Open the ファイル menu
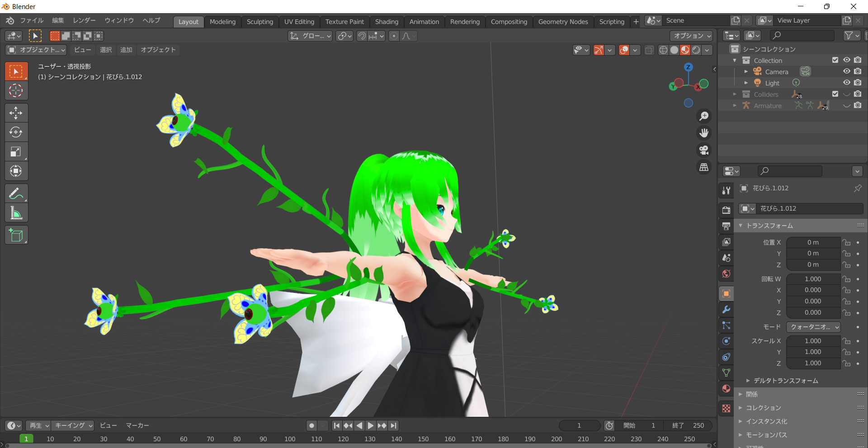 [31, 20]
